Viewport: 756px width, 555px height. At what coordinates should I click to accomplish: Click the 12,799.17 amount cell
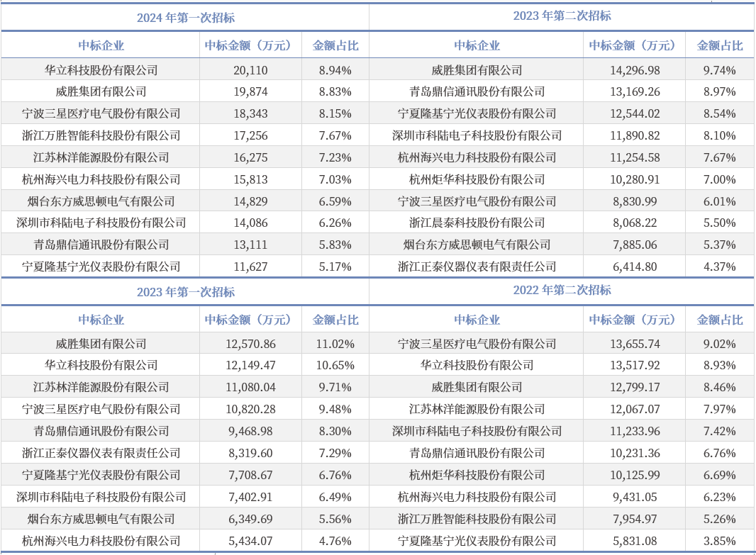click(x=635, y=387)
